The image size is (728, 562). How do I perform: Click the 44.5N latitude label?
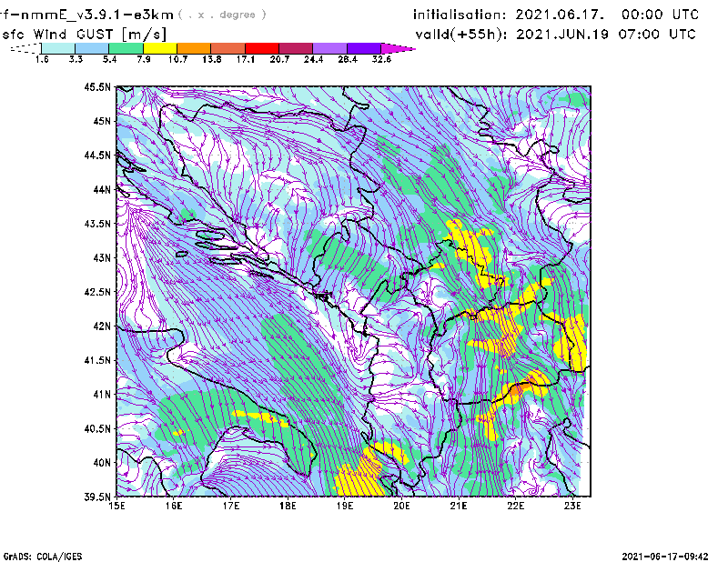point(97,156)
